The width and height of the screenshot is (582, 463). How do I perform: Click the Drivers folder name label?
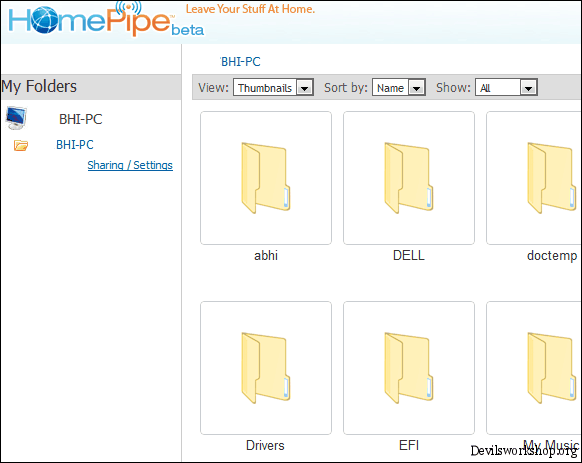coord(265,445)
